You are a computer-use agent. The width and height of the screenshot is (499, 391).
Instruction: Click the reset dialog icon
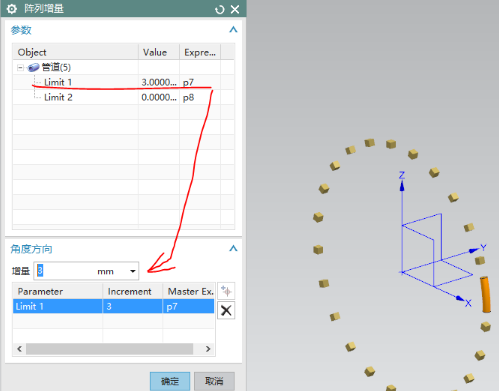click(x=219, y=9)
